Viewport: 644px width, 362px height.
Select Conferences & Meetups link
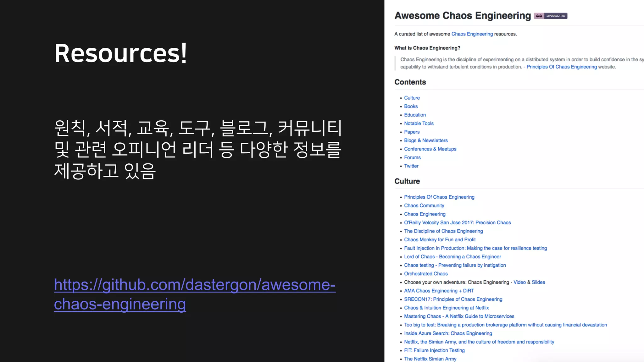[x=430, y=149]
